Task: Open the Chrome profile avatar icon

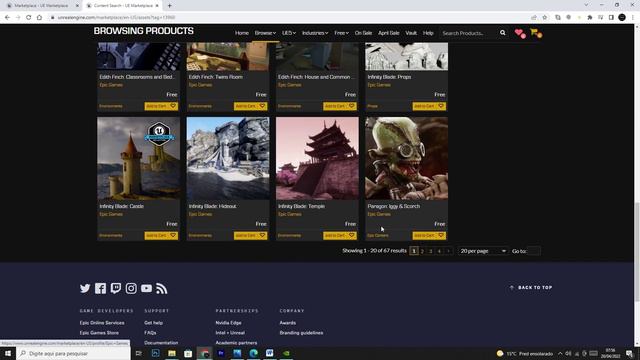Action: pos(622,18)
